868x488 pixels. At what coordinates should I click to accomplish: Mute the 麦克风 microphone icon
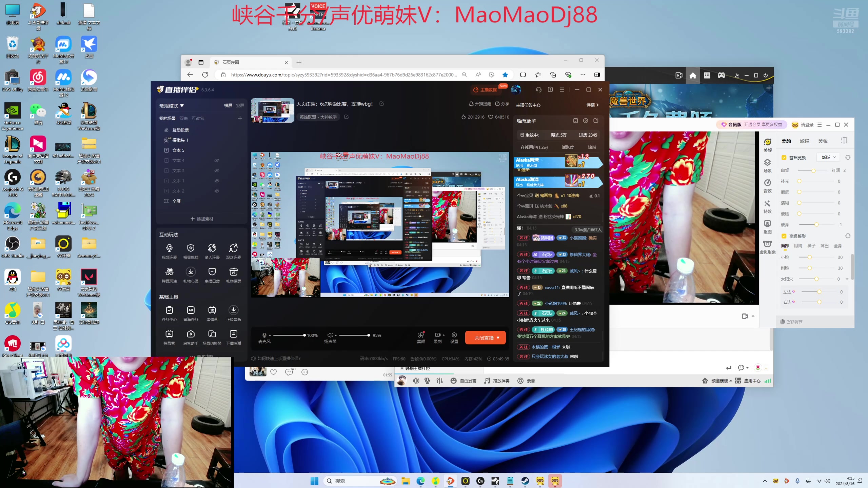tap(264, 335)
